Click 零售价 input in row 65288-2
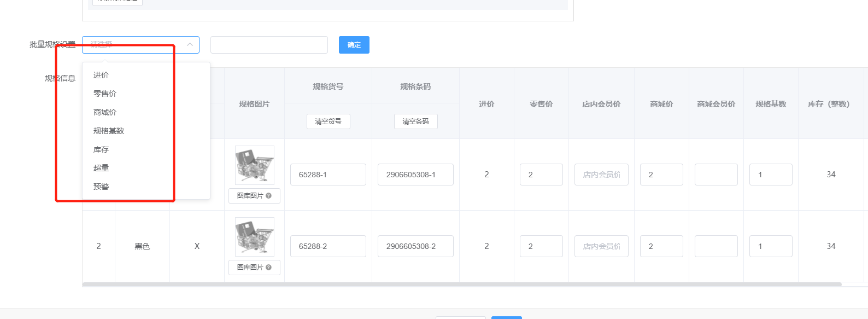The height and width of the screenshot is (319, 868). pos(541,246)
